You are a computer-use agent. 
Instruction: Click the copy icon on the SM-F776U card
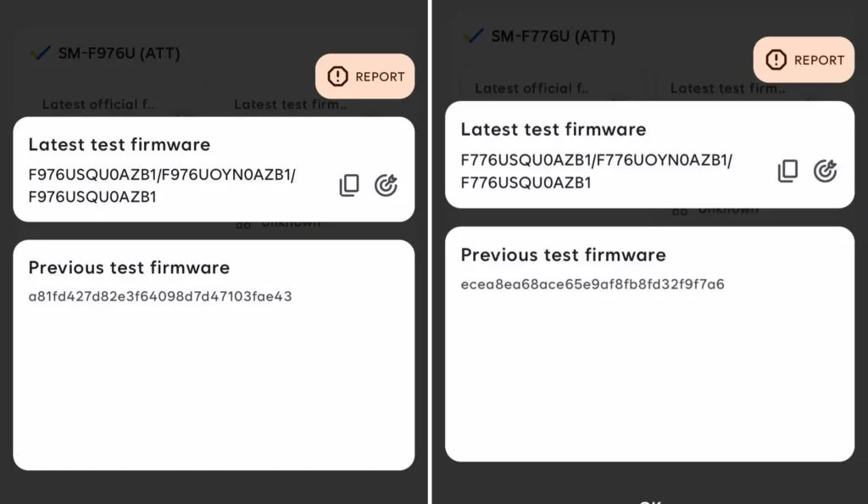[x=787, y=171]
